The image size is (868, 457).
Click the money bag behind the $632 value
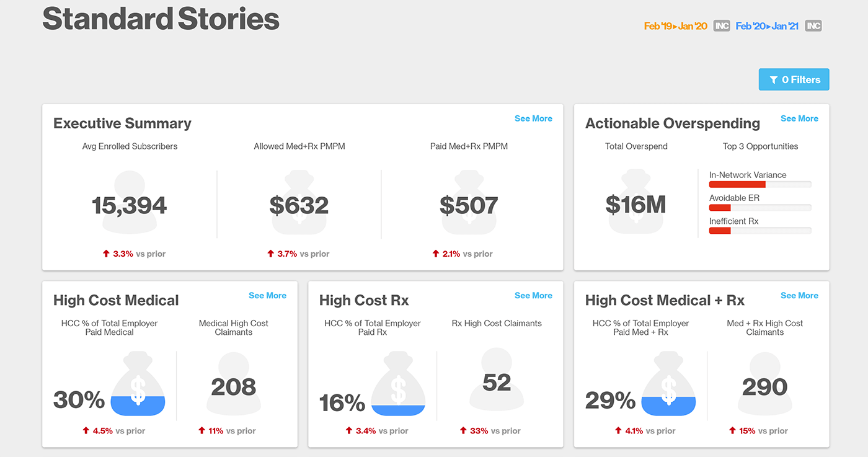point(299,203)
